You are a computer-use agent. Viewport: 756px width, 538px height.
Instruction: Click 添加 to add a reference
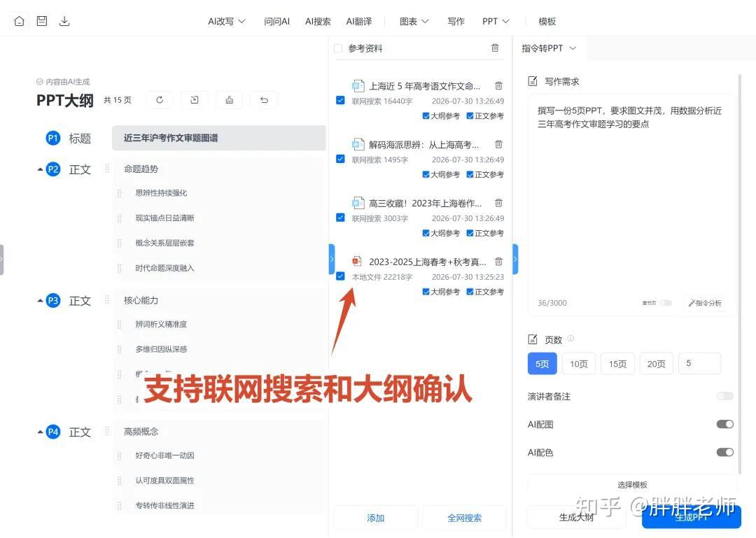pos(376,518)
